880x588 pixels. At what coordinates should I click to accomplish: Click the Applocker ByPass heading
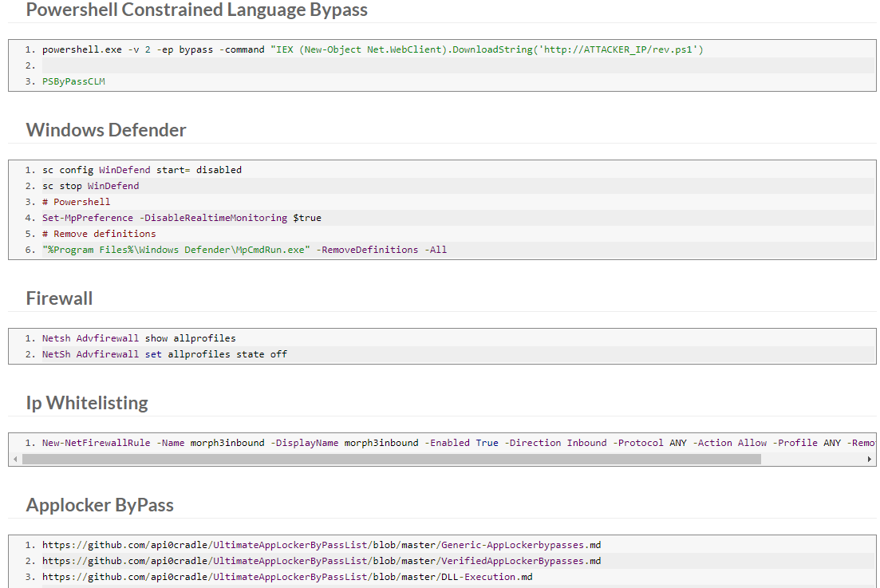pyautogui.click(x=100, y=505)
